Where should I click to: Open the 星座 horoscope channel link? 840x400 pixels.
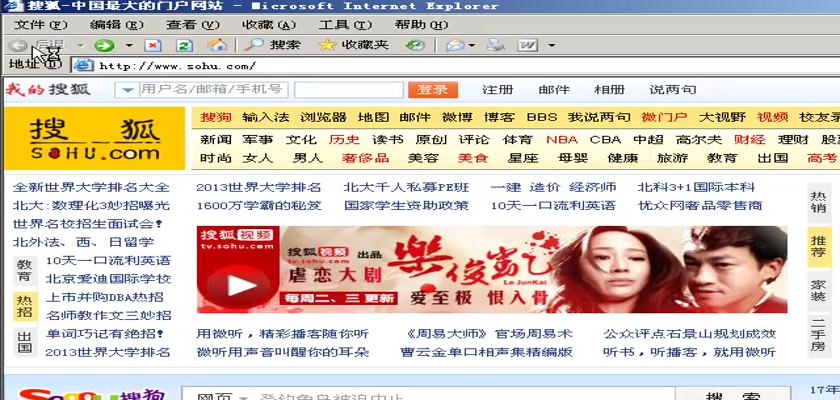523,158
